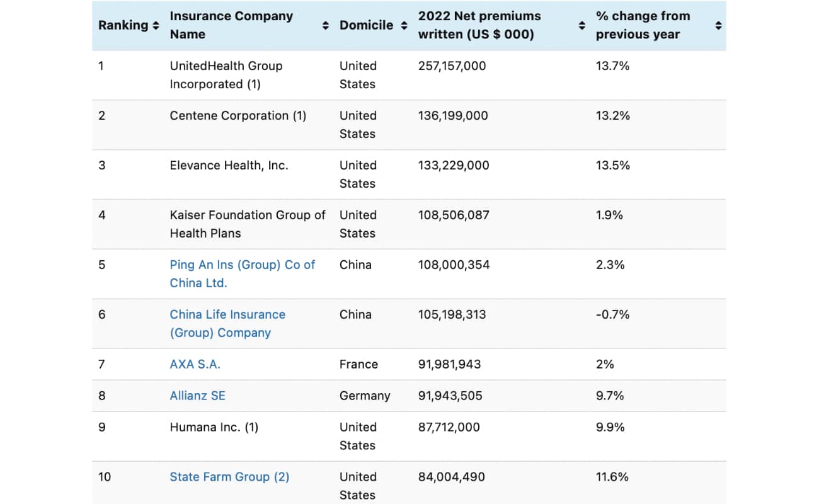Open the State Farm Group link

tap(229, 476)
